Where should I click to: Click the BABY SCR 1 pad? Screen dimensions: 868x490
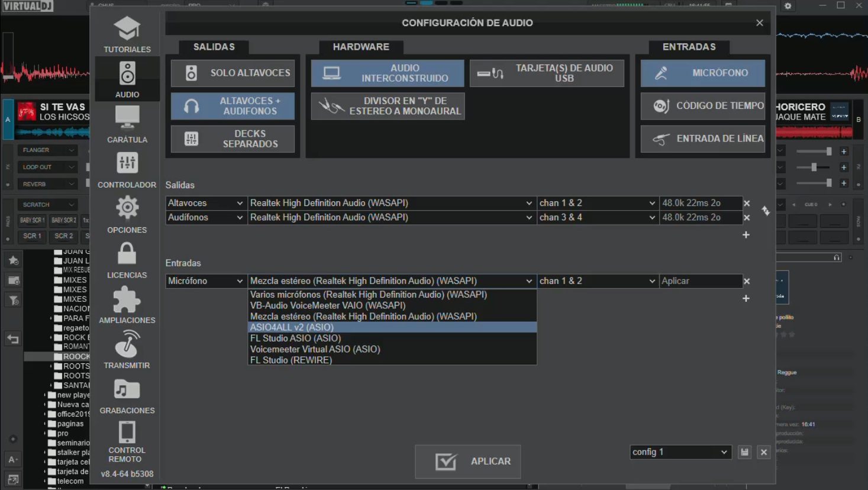coord(32,220)
